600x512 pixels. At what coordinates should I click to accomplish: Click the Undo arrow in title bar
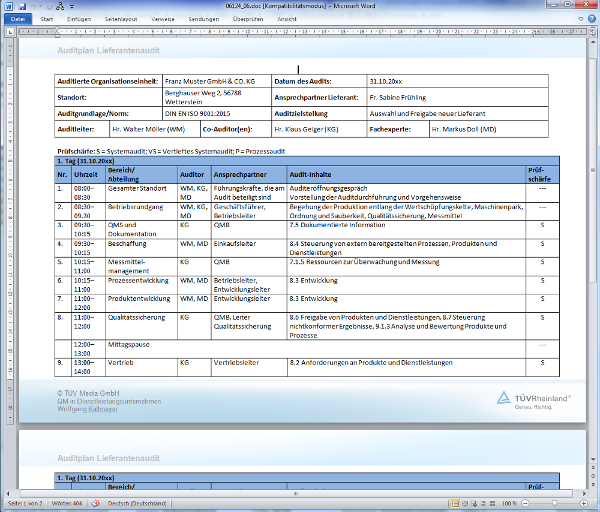click(x=33, y=6)
